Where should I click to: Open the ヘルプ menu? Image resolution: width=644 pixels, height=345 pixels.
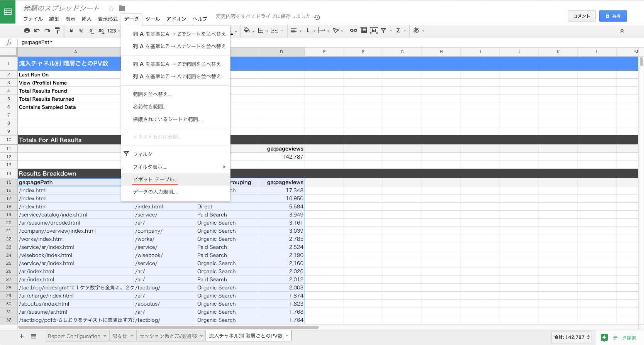(x=200, y=19)
